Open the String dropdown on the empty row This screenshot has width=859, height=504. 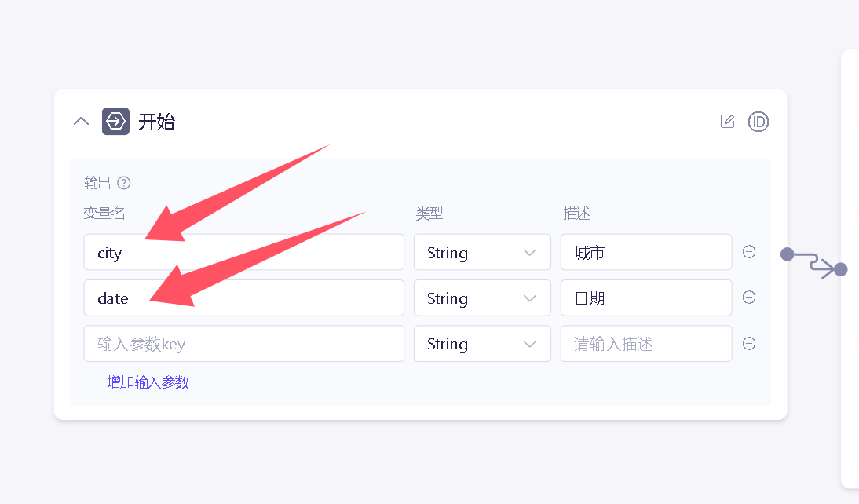tap(481, 343)
